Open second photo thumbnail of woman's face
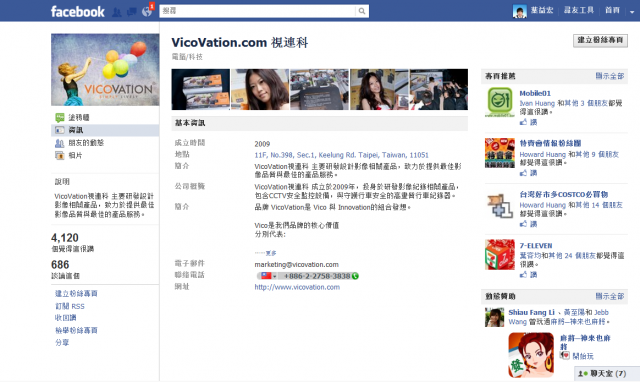 (260, 89)
